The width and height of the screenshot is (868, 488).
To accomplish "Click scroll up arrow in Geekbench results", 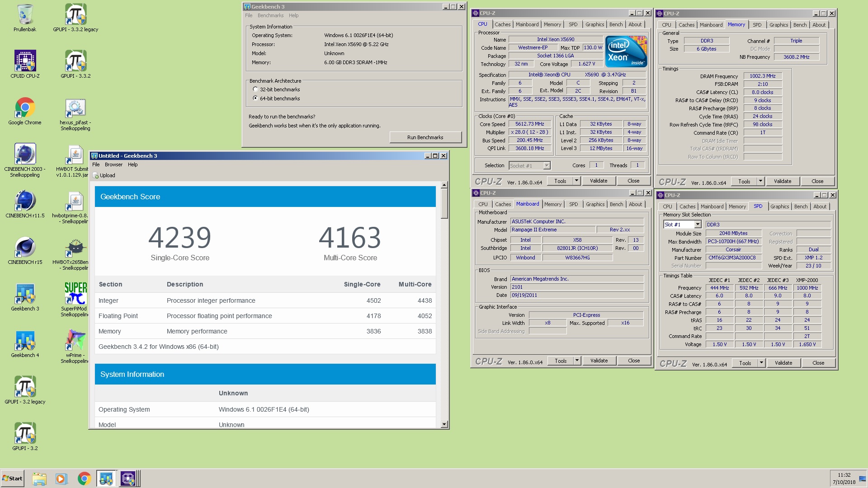I will click(444, 185).
